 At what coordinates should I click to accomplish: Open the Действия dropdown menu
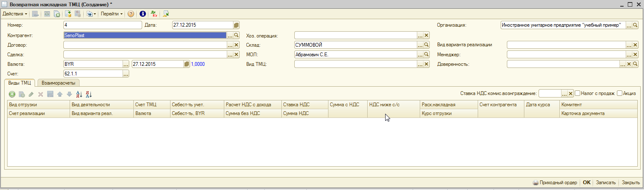tap(15, 14)
